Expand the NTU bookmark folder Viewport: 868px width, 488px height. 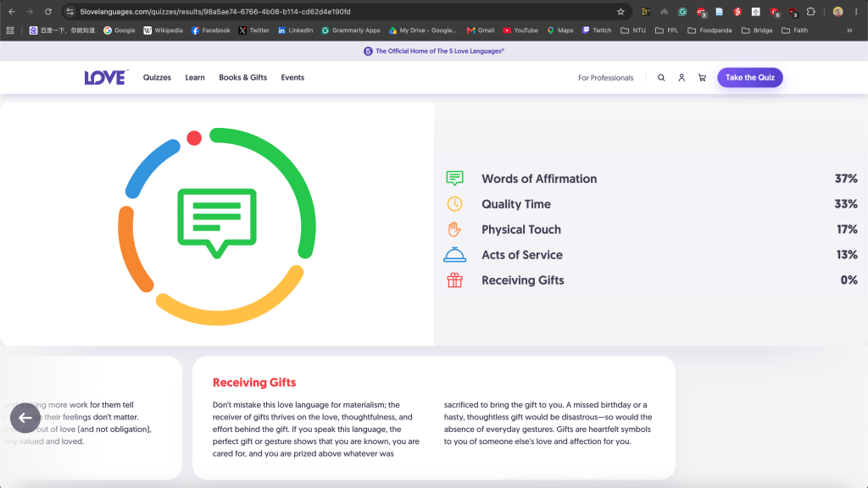(632, 30)
